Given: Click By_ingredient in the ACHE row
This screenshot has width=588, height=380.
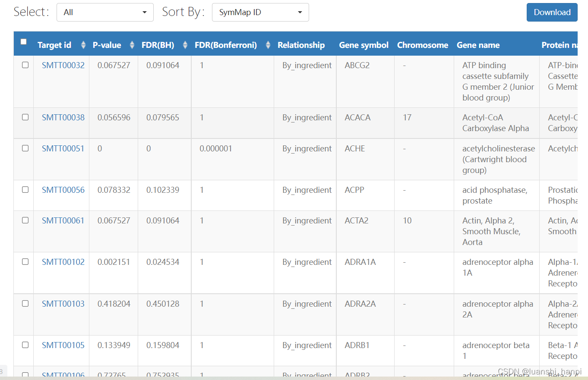Looking at the screenshot, I should 307,148.
